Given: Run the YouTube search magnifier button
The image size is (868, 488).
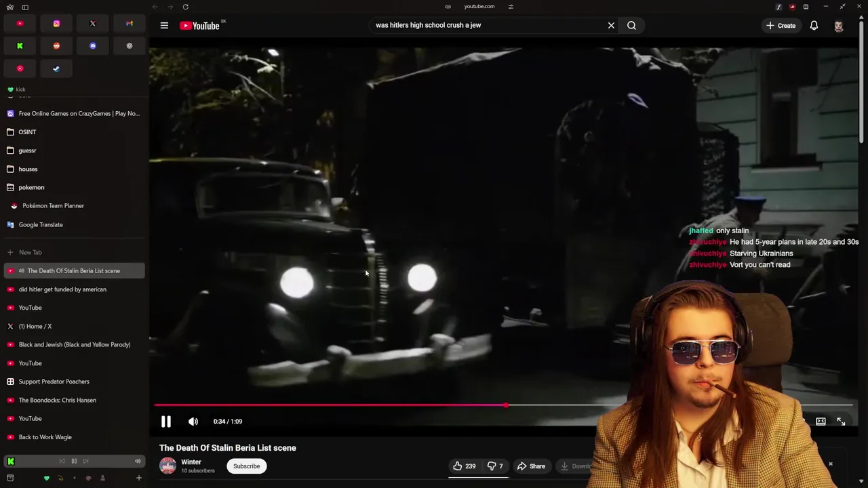Looking at the screenshot, I should click(x=631, y=26).
